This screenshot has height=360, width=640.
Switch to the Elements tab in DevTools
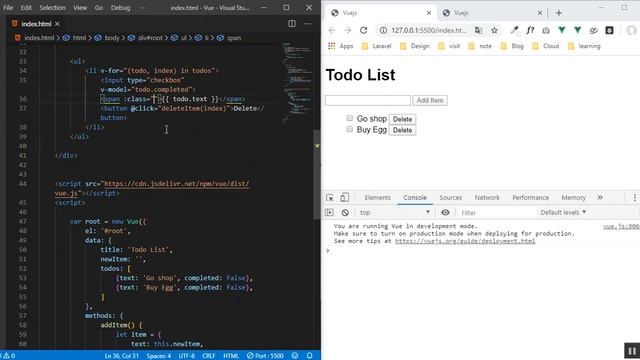coord(378,198)
